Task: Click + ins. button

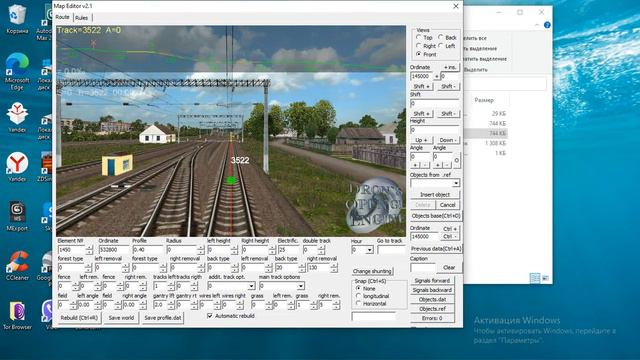Action: click(450, 67)
